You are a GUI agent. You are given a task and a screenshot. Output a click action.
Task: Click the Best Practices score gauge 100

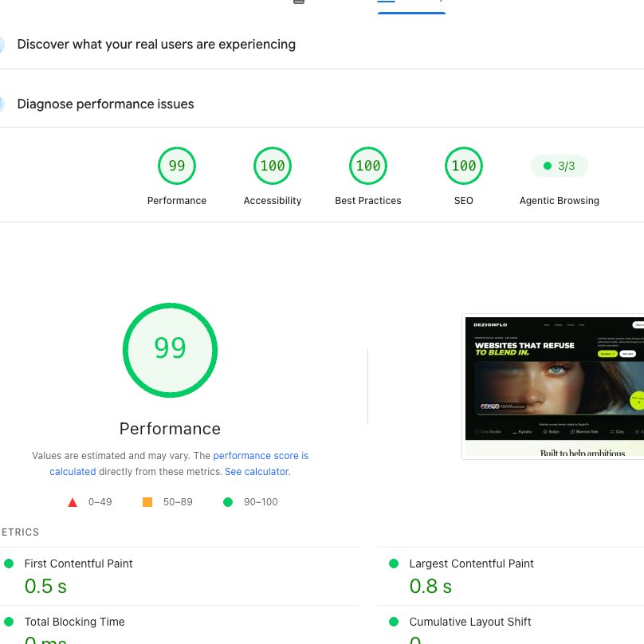tap(368, 166)
